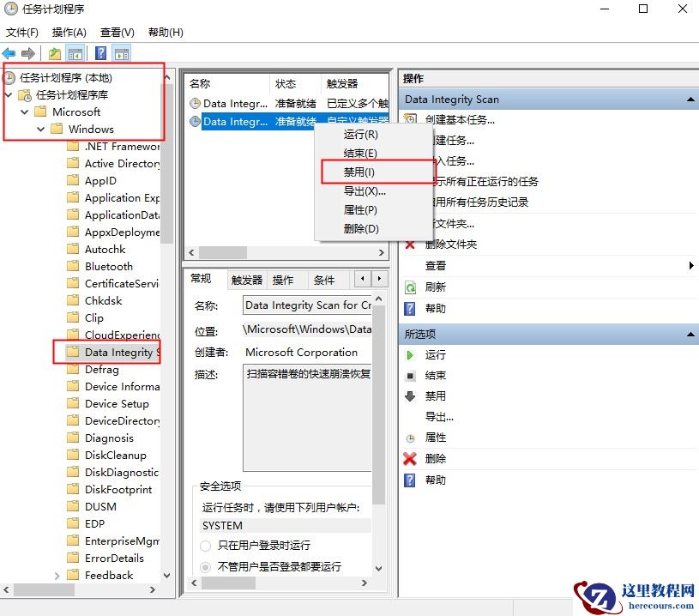Click the back navigation arrow
The image size is (699, 616).
[x=9, y=52]
